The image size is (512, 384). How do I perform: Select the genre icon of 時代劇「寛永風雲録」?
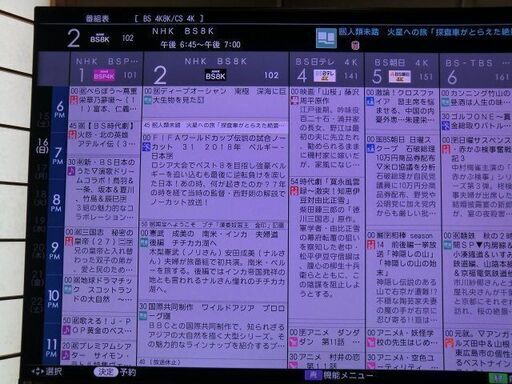[x=294, y=191]
